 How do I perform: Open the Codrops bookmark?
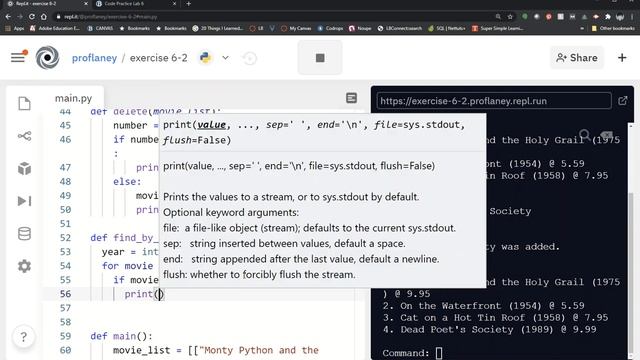click(x=330, y=28)
